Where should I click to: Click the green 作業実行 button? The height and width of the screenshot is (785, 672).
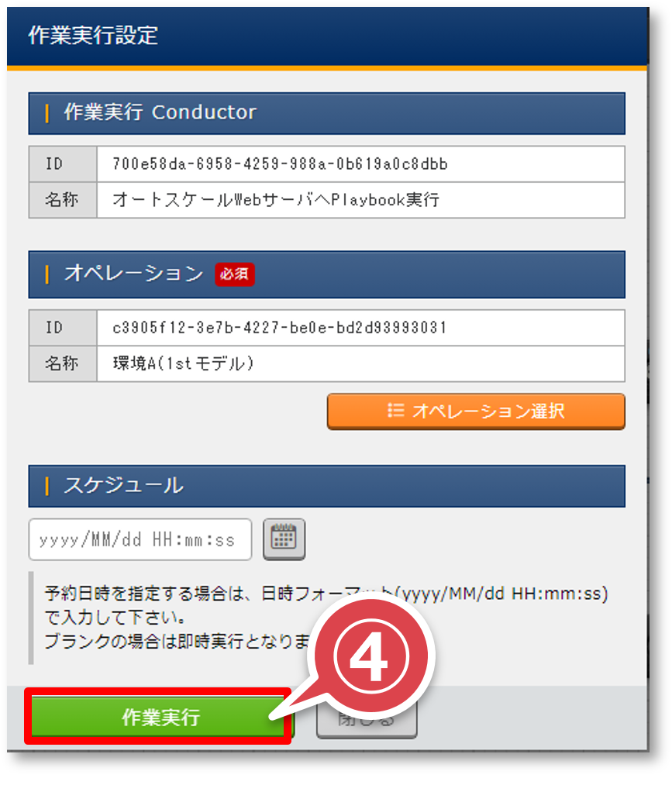[x=160, y=716]
